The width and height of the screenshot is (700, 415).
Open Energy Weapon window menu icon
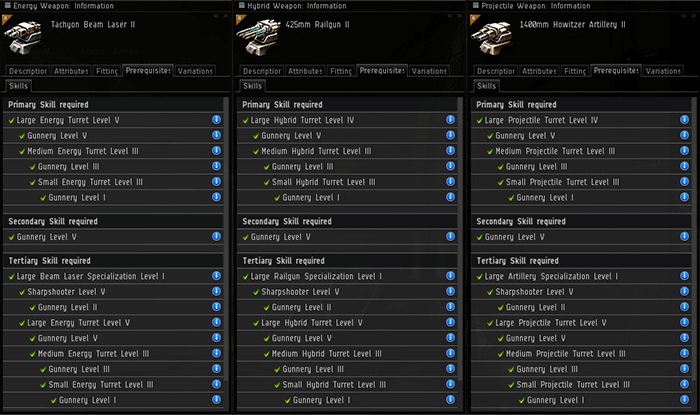[x=8, y=5]
